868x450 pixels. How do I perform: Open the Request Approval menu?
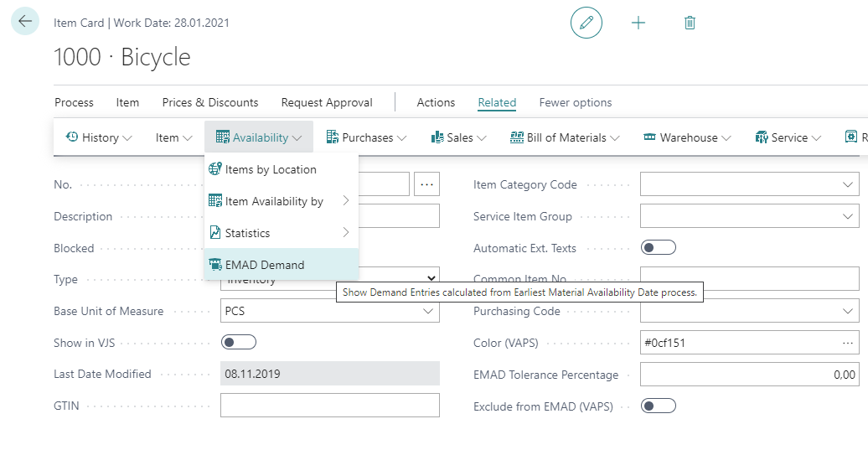pos(327,102)
